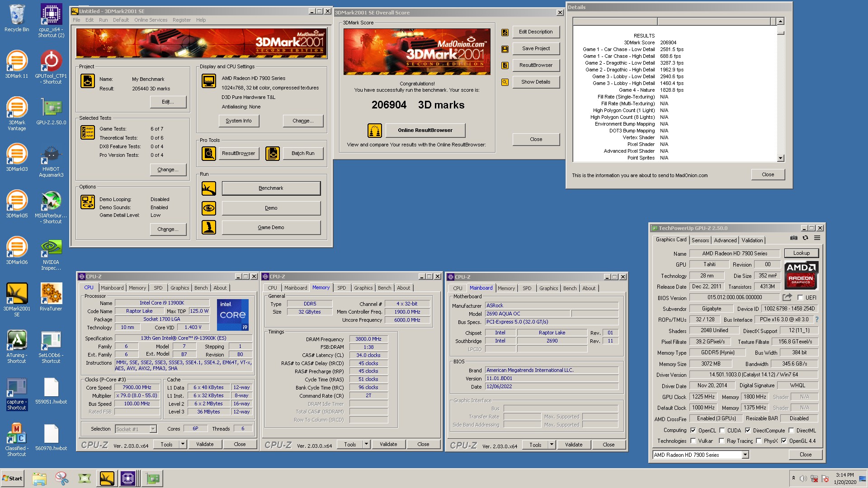Open the GPU-Z hamburger menu icon

pos(817,238)
